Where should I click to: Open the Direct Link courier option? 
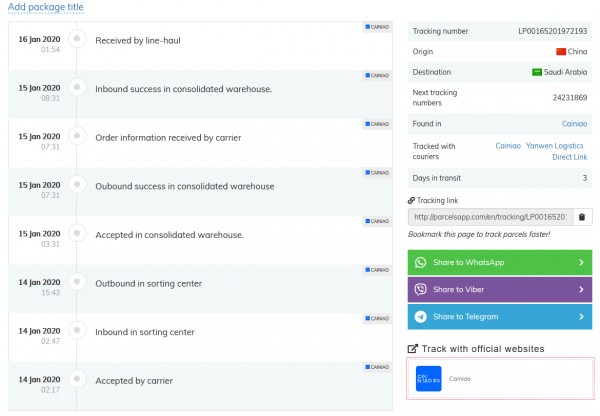[569, 157]
